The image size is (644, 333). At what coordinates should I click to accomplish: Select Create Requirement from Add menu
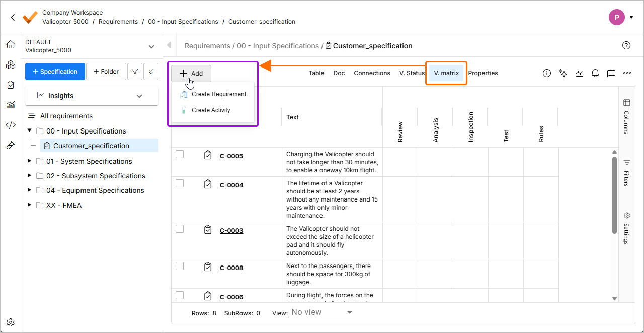click(x=218, y=94)
